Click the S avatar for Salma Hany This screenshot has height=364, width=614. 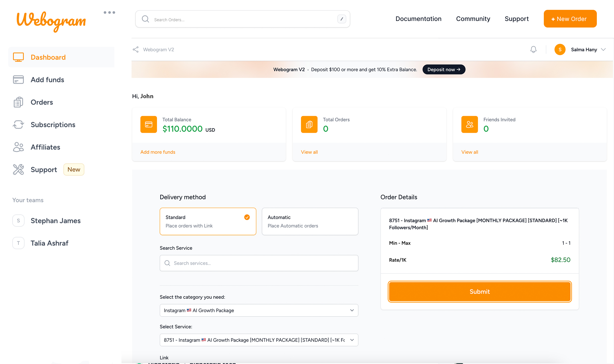pyautogui.click(x=560, y=49)
